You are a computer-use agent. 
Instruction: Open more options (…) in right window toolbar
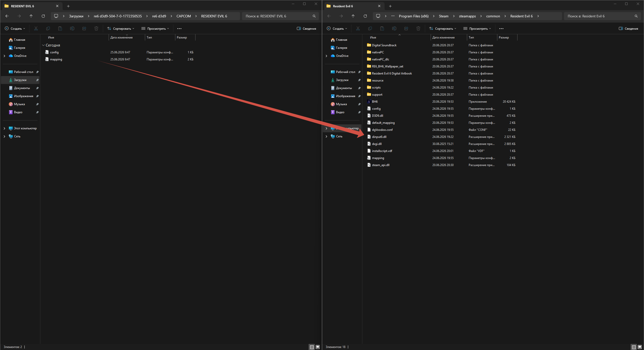point(501,28)
